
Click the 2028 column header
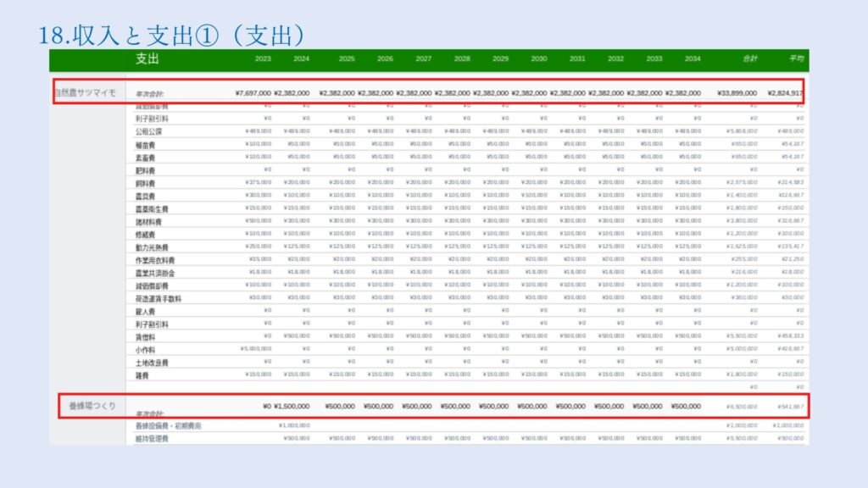coord(462,58)
